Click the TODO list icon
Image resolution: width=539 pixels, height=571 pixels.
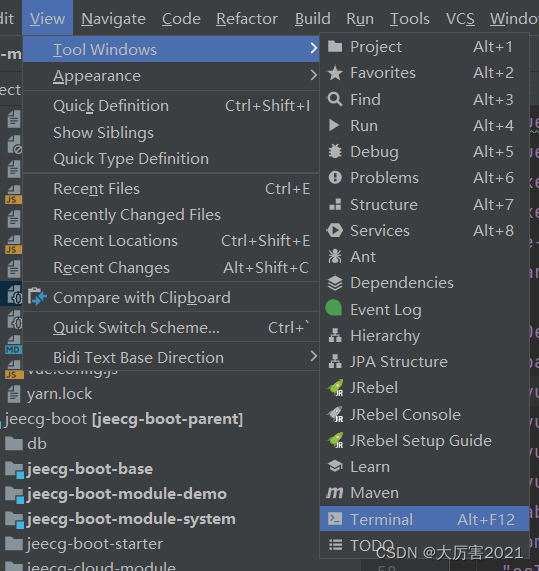335,545
